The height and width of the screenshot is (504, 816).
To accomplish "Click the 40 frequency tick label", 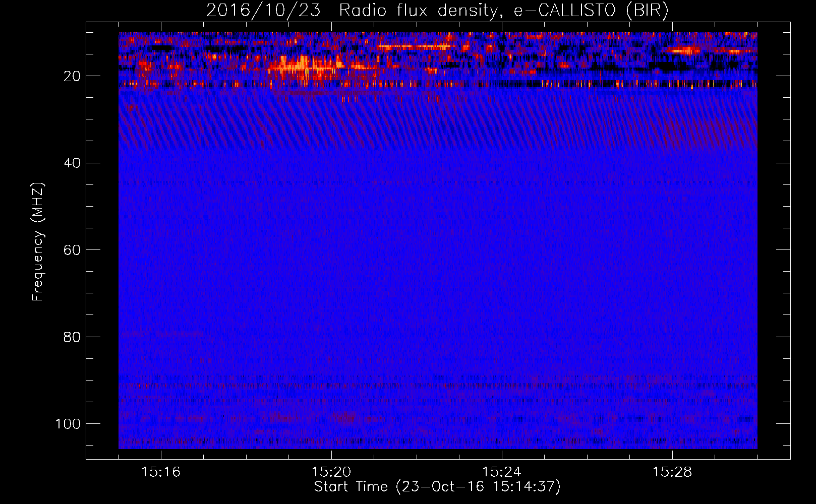I will coord(72,163).
